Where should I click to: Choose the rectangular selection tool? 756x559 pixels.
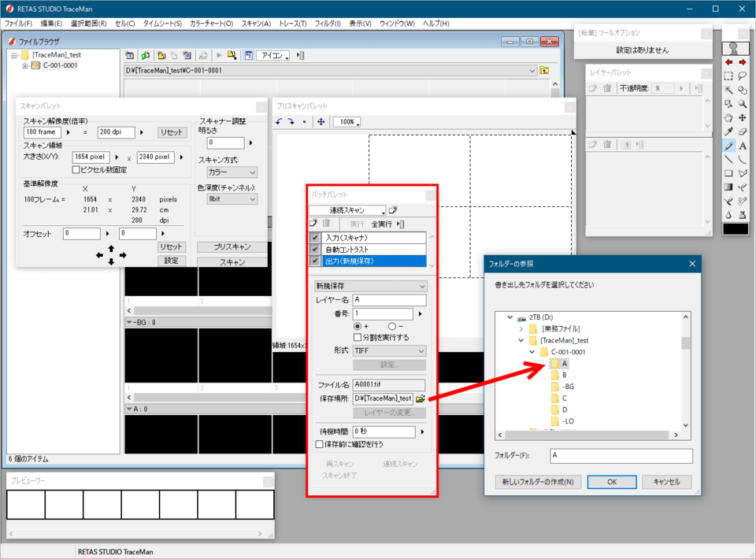point(729,76)
